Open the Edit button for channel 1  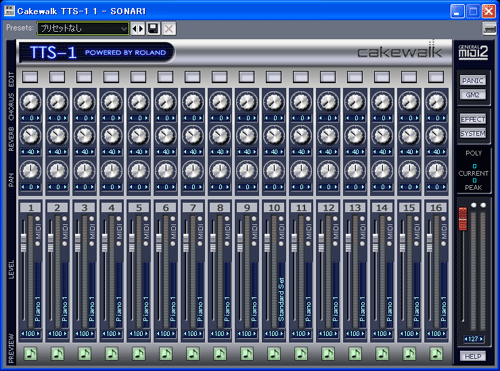pos(30,77)
